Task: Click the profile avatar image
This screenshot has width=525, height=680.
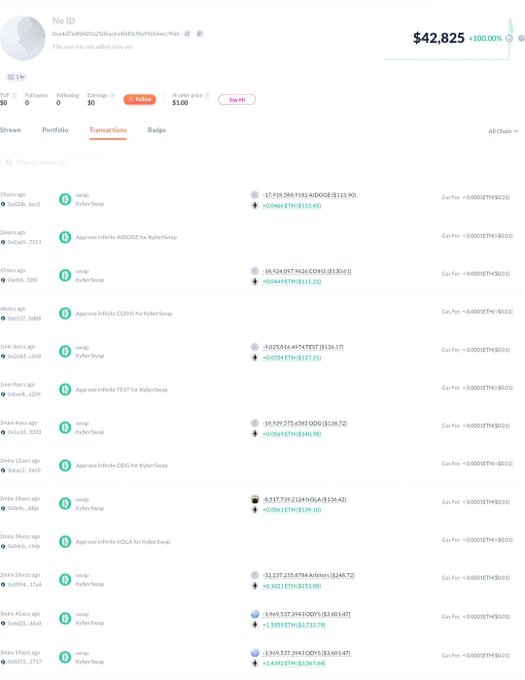Action: click(x=23, y=38)
